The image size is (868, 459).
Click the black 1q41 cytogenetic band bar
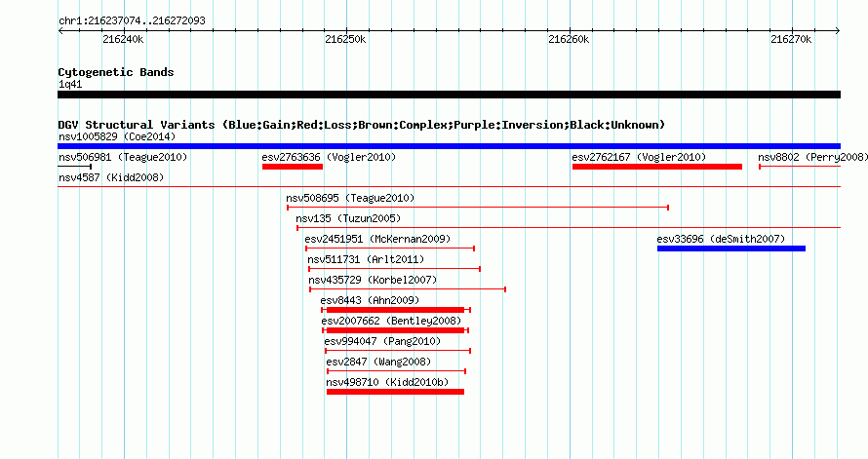coord(449,95)
